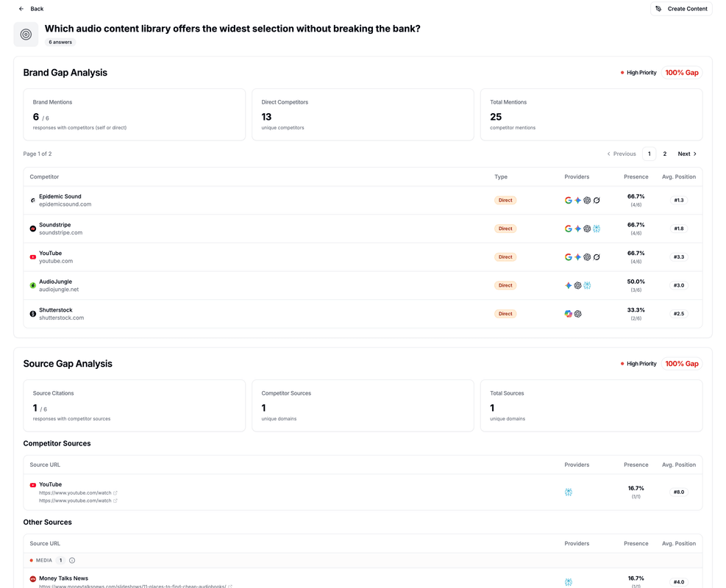The height and width of the screenshot is (588, 726).
Task: Click info icon next to MEDIA label
Action: tap(72, 560)
